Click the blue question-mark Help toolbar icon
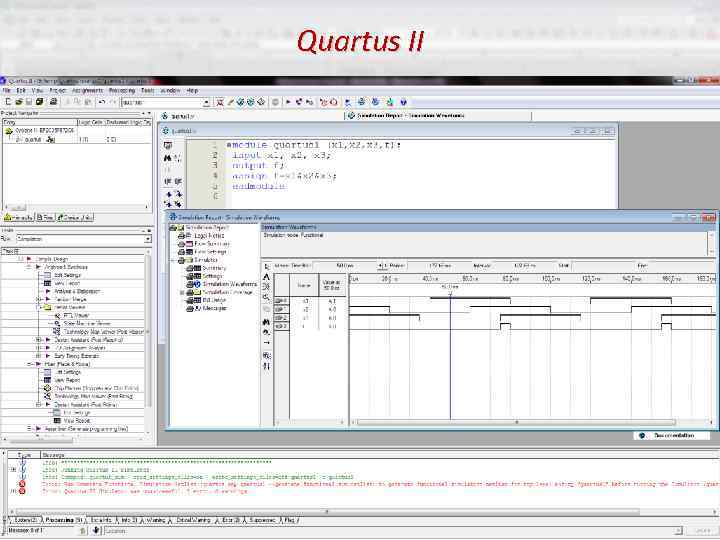Viewport: 720px width, 540px height. tap(403, 102)
